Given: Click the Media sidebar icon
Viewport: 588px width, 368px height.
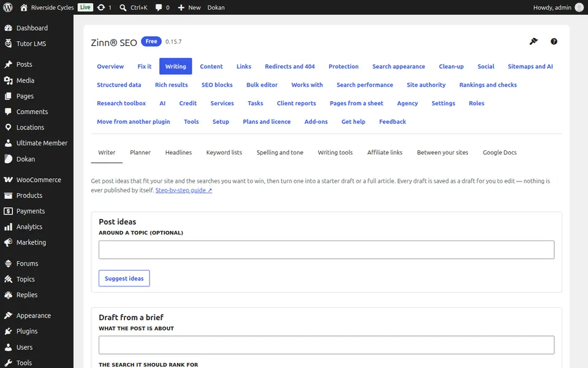Looking at the screenshot, I should 8,80.
